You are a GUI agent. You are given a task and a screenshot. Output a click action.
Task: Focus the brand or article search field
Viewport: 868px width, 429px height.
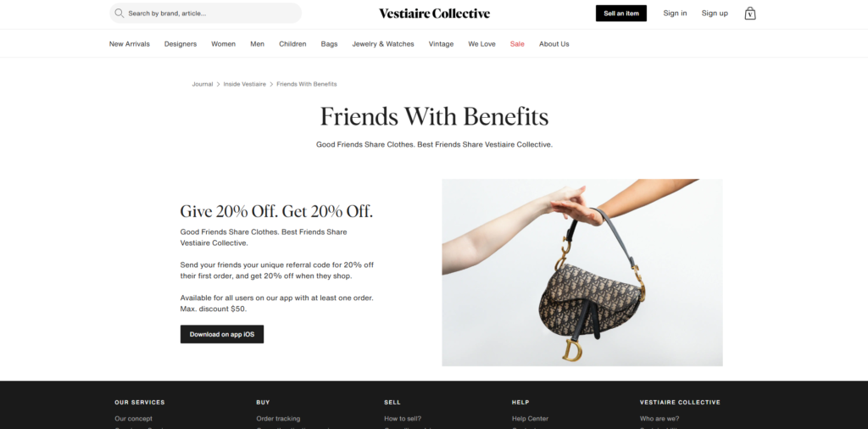[205, 14]
